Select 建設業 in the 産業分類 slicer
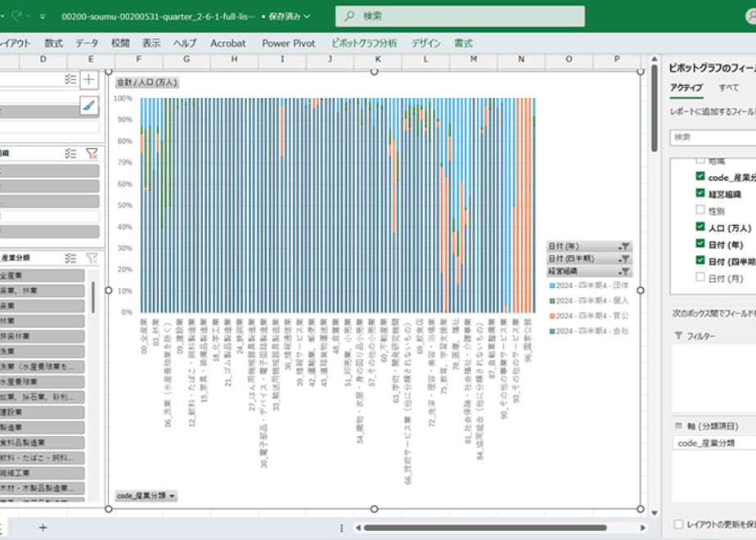This screenshot has width=756, height=540. tap(42, 412)
